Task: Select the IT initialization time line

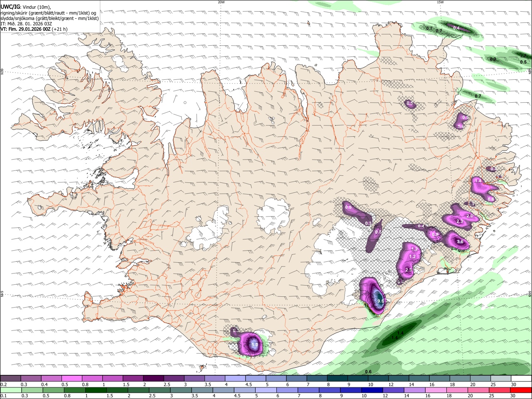Action: [26, 24]
